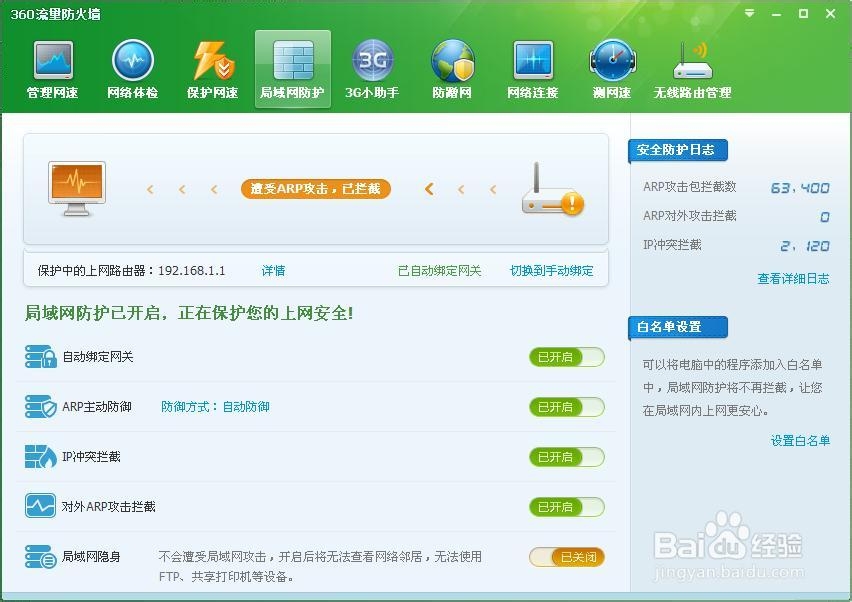The height and width of the screenshot is (602, 852).
Task: Enable the 局域网隐身 switch
Action: pyautogui.click(x=567, y=557)
